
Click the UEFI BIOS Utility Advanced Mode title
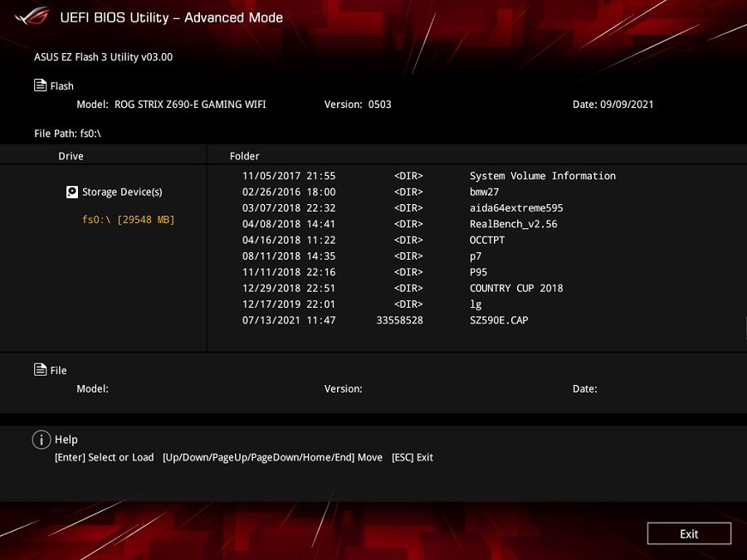coord(171,17)
